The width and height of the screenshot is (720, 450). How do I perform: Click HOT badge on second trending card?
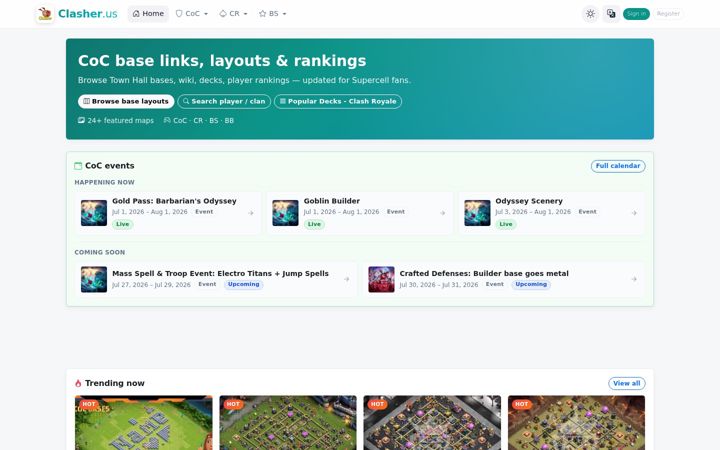233,404
